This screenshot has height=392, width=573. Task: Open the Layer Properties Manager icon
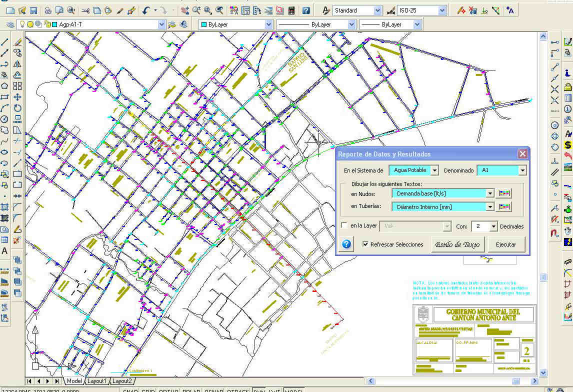click(x=10, y=24)
